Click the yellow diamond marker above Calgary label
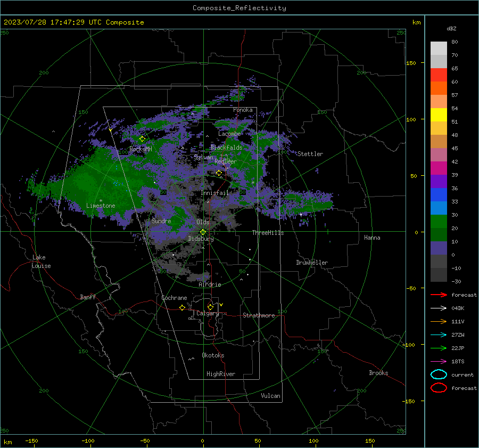 pyautogui.click(x=210, y=307)
